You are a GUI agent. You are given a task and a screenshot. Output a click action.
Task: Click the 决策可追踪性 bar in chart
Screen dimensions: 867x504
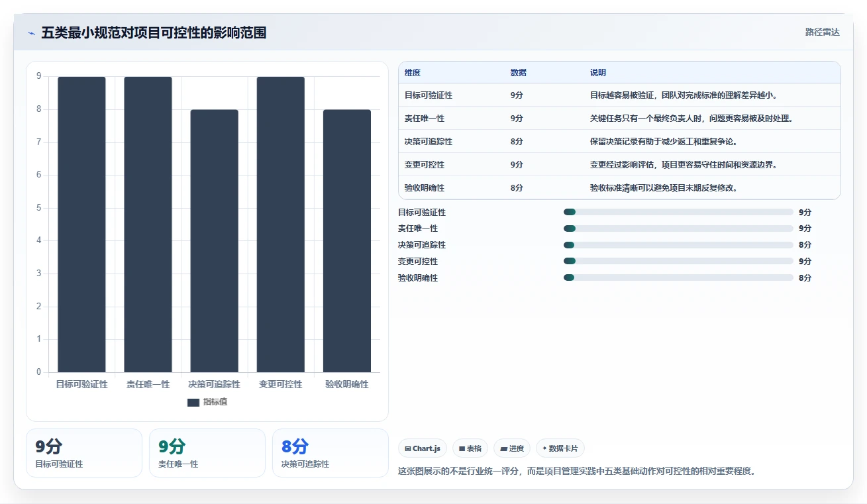[214, 241]
